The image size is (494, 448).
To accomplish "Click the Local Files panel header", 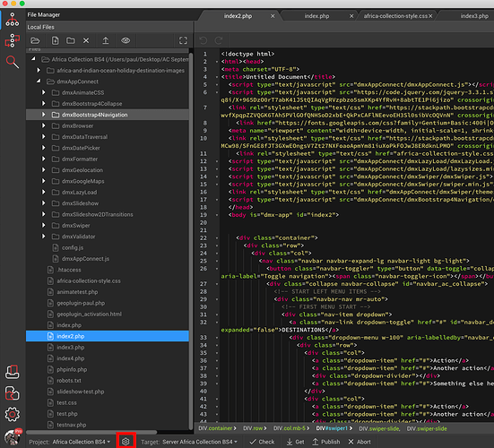I will [109, 27].
